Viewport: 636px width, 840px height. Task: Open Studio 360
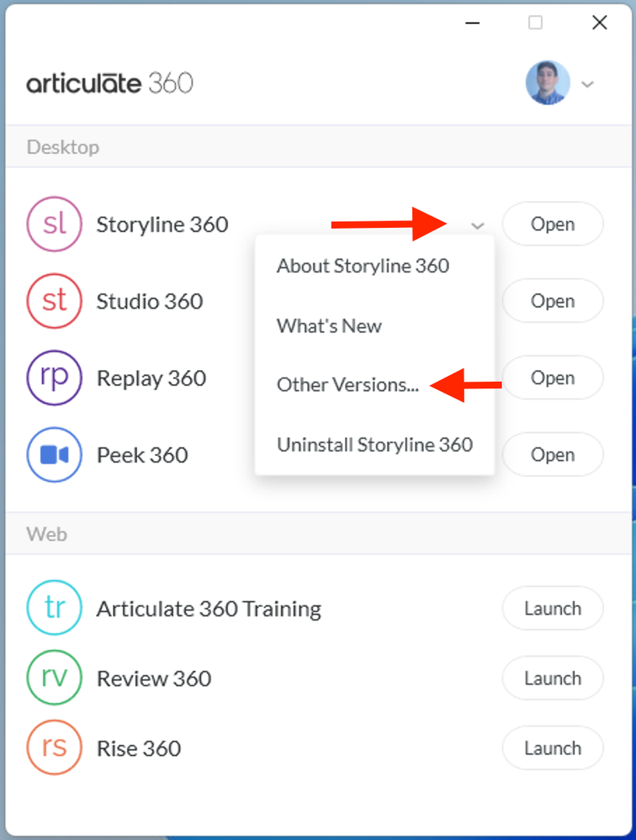[x=553, y=301]
